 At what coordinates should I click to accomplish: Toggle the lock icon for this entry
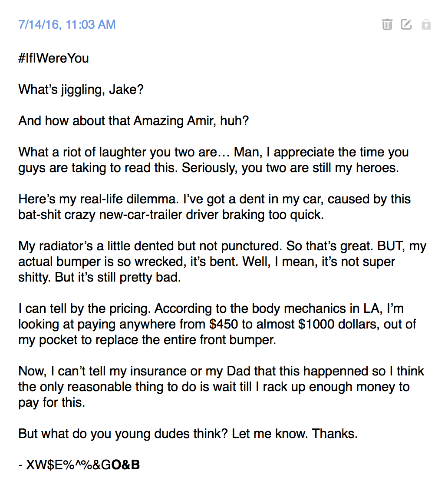point(426,24)
